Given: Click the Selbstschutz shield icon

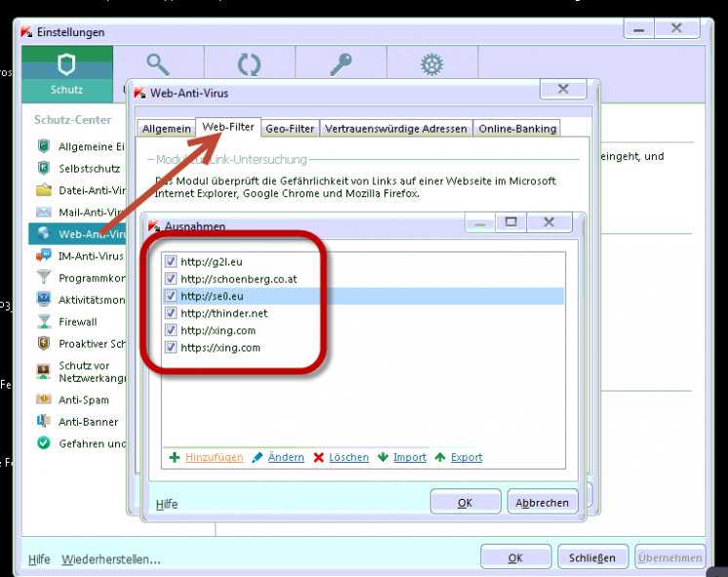Looking at the screenshot, I should click(x=44, y=168).
